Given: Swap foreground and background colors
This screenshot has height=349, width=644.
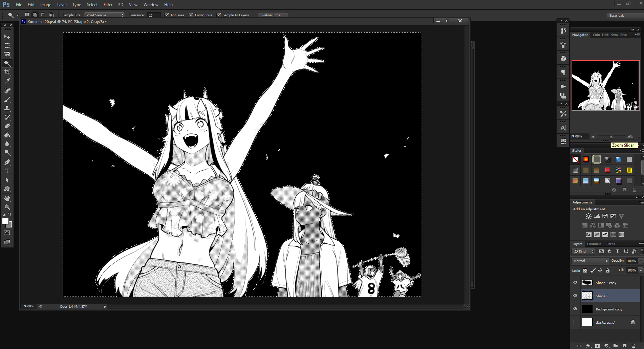Looking at the screenshot, I should point(10,214).
